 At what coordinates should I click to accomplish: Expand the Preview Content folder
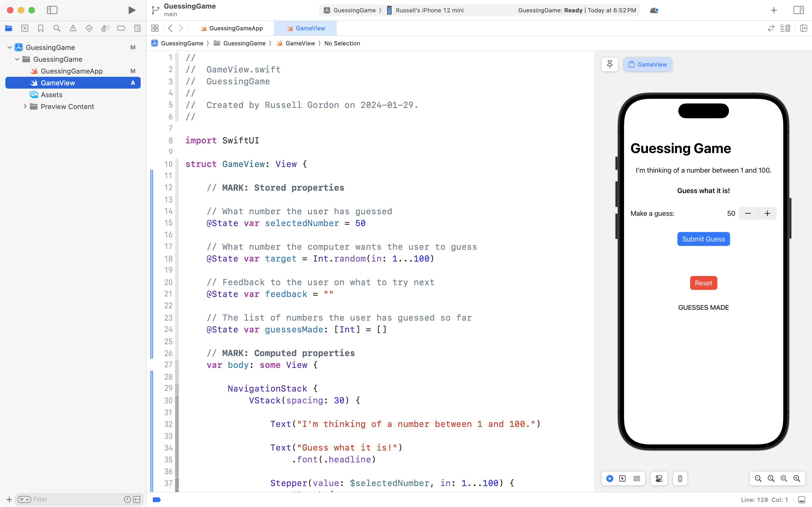25,106
